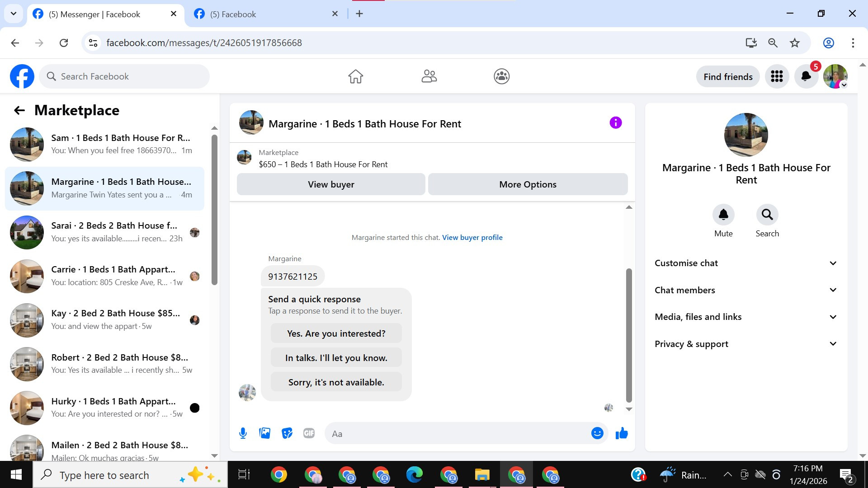Expand the Customise chat section
This screenshot has height=488, width=868.
tap(746, 263)
